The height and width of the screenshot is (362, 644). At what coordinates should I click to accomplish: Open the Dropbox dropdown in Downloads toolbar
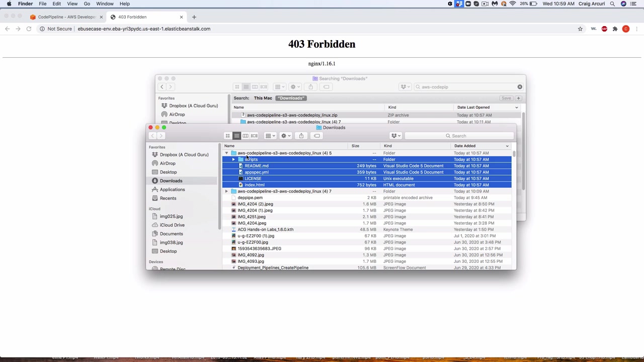tap(395, 136)
